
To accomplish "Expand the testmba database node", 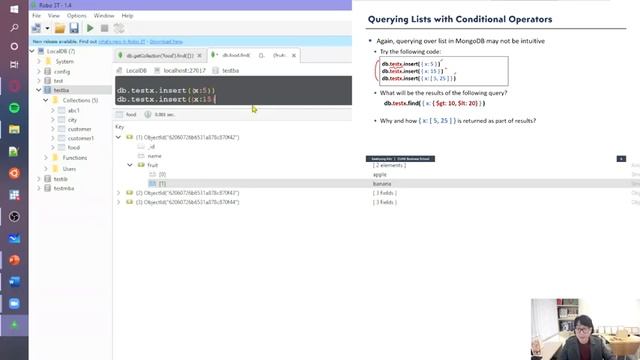I will click(39, 188).
